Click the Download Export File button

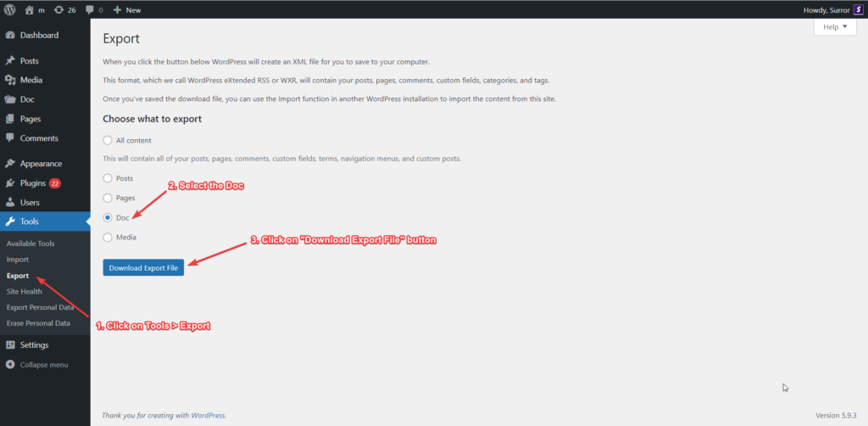143,267
